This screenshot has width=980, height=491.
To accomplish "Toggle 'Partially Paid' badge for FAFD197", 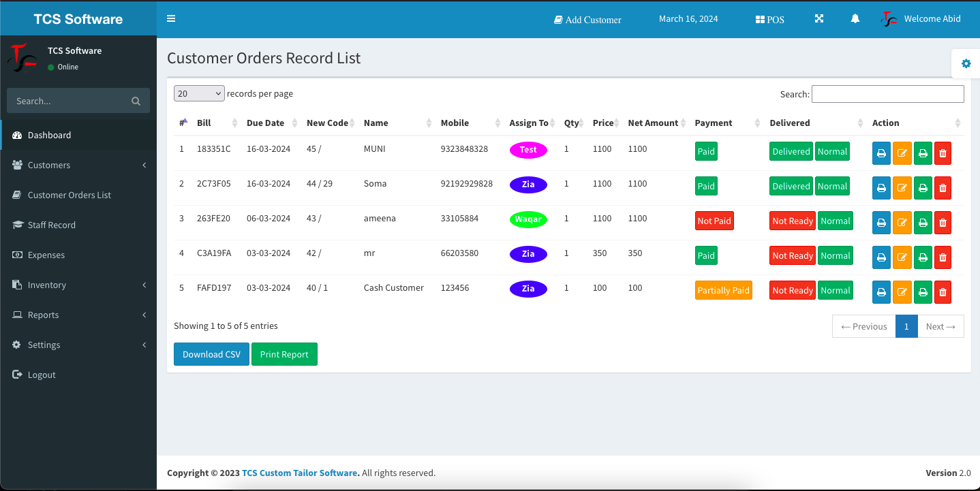I will [723, 289].
